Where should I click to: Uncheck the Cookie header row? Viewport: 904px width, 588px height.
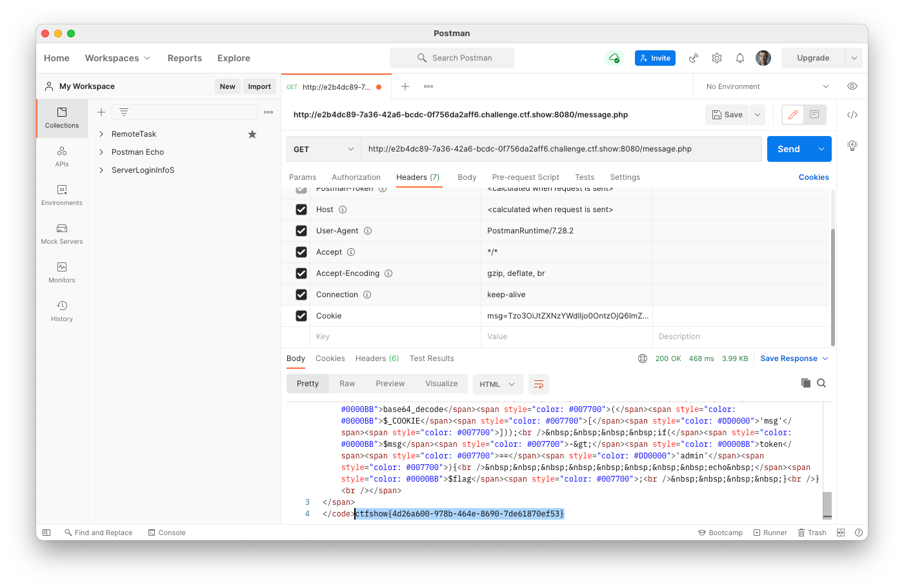[301, 315]
